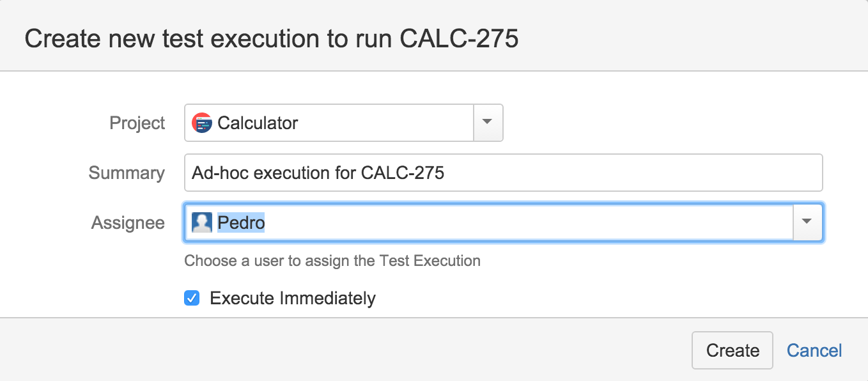This screenshot has height=381, width=868.
Task: Expand the Assignee dropdown arrow
Action: point(807,222)
